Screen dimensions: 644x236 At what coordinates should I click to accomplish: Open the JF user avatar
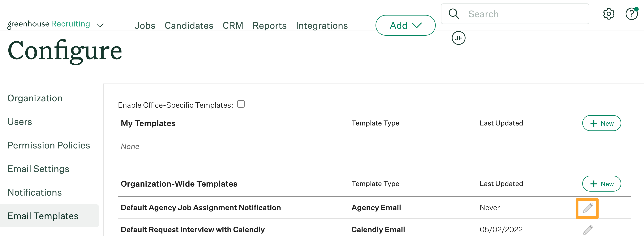coord(458,38)
